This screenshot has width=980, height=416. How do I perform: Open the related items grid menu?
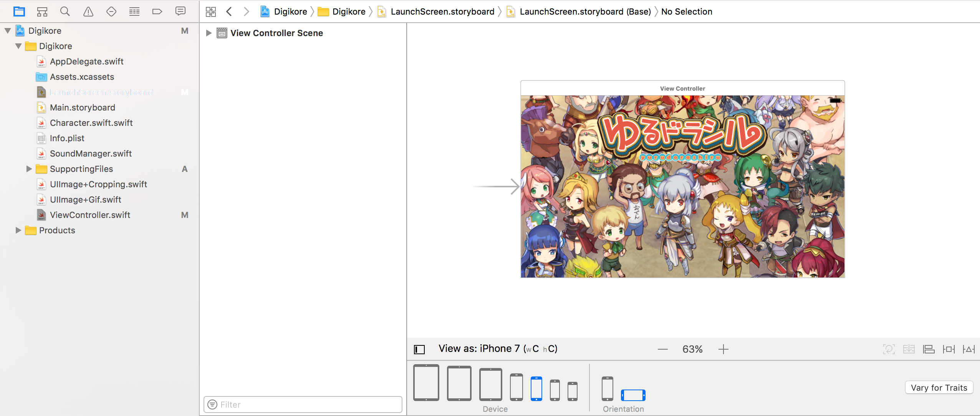tap(211, 12)
